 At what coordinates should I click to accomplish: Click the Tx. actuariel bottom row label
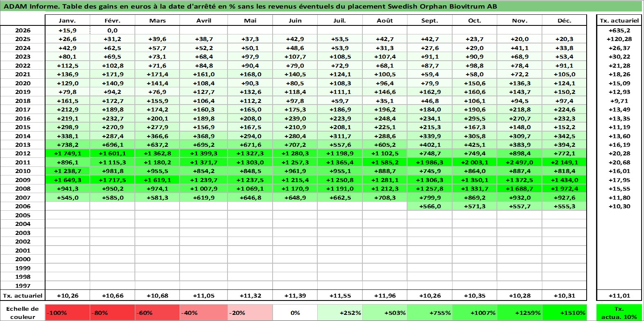coord(23,296)
